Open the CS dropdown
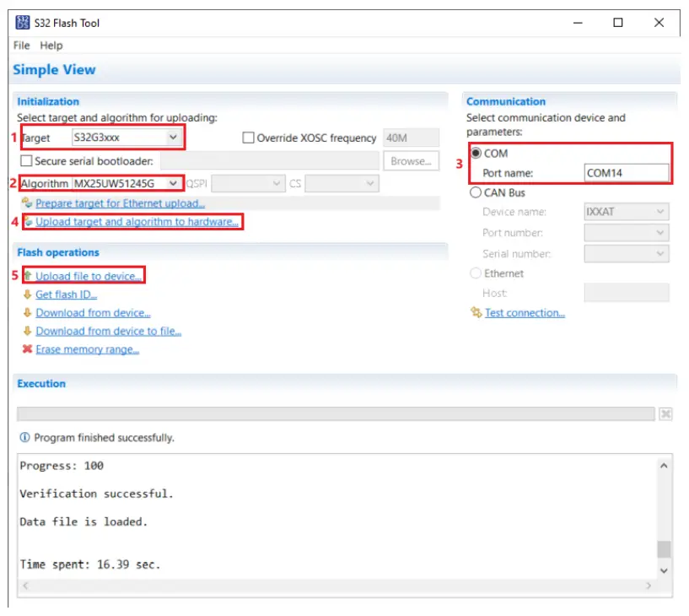This screenshot has width=689, height=616. coord(342,183)
